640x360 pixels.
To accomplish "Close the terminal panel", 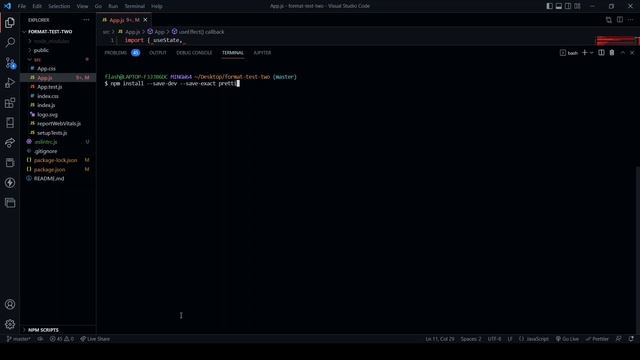I will [x=632, y=53].
